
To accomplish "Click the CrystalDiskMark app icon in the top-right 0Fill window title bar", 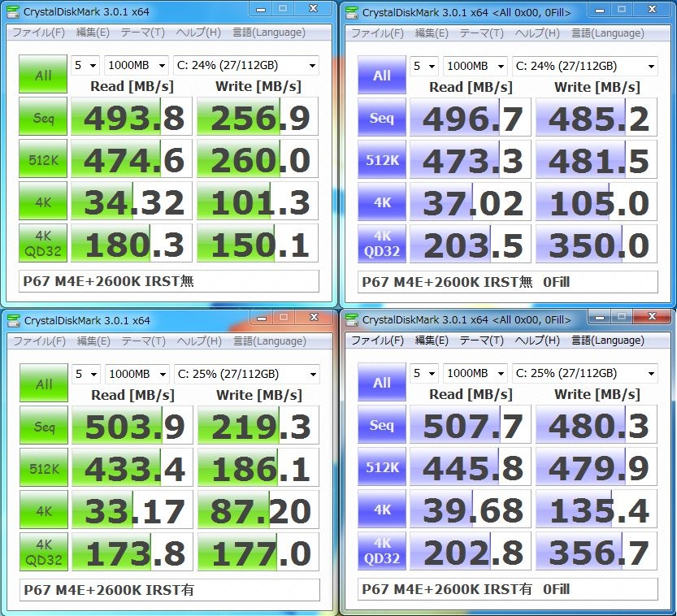I will click(x=353, y=12).
